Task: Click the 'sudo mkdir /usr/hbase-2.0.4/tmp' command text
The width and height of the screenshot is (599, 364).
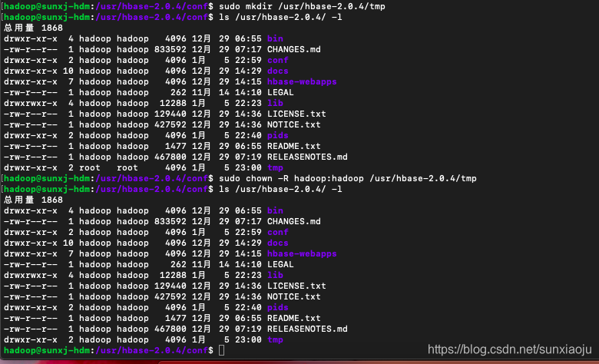Action: tap(302, 6)
